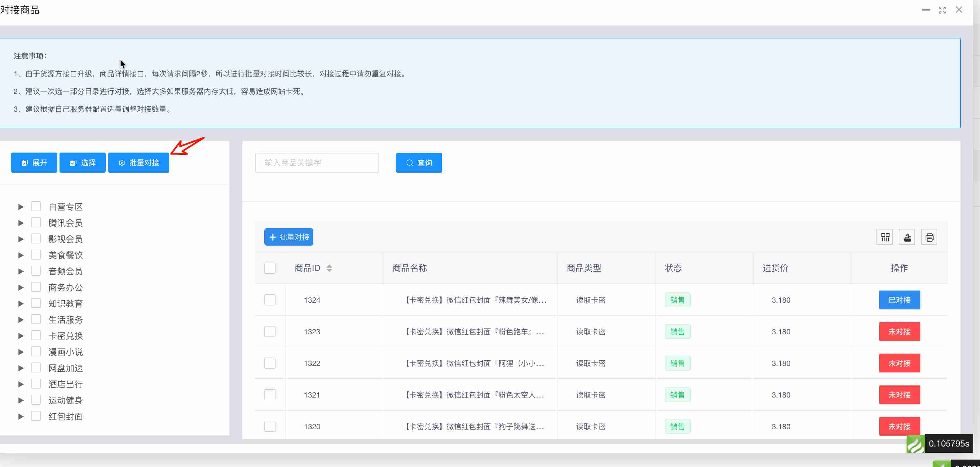Tick the checkbox for product 1323
980x467 pixels.
tap(270, 331)
